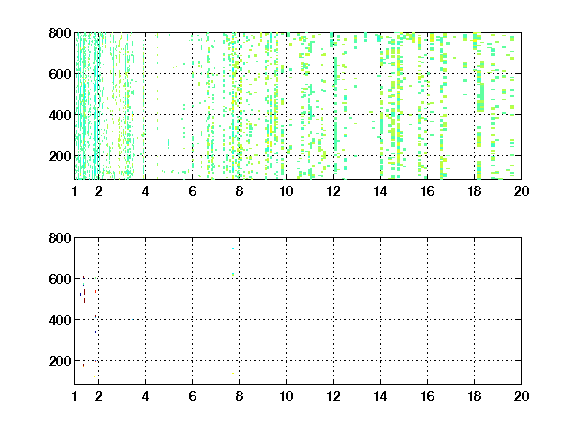Click the x-axis label 1 in bottom plot
The height and width of the screenshot is (432, 576).
point(75,396)
